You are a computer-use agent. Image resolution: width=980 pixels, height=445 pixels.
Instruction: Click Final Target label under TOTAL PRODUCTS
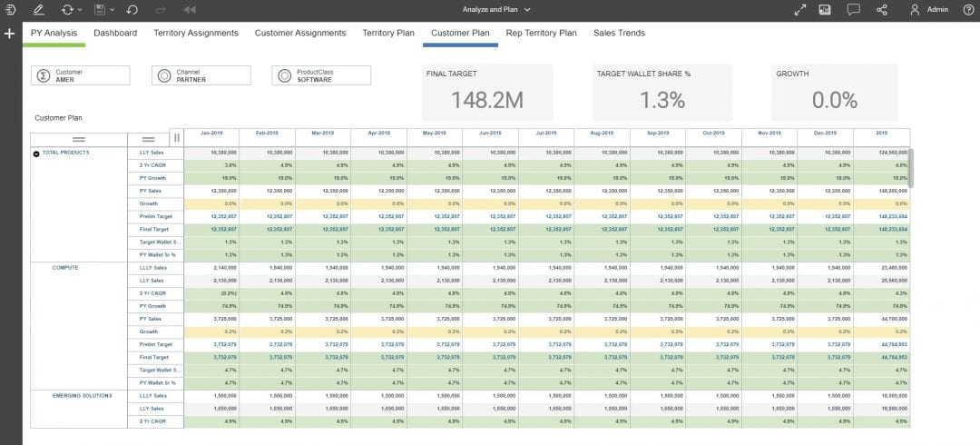pyautogui.click(x=153, y=230)
